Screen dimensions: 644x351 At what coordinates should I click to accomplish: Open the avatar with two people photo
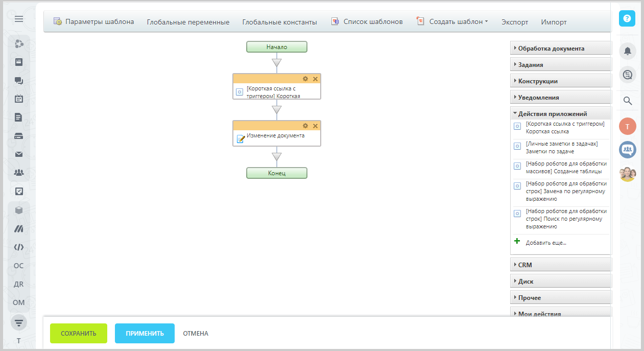[628, 174]
